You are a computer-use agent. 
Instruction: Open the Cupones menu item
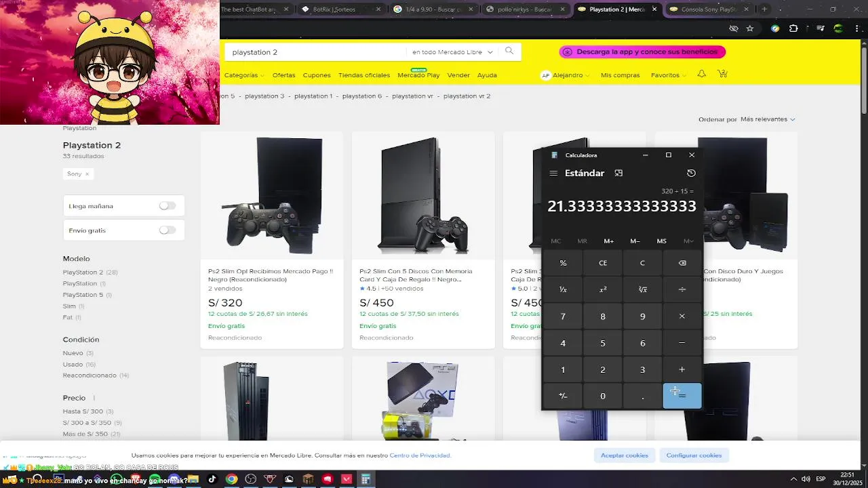[x=317, y=75]
